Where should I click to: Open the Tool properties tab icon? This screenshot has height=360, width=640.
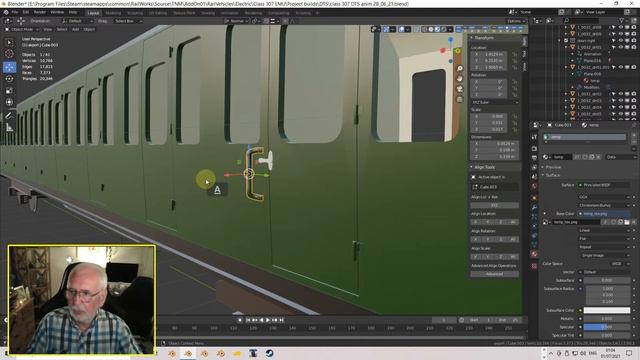click(x=534, y=137)
